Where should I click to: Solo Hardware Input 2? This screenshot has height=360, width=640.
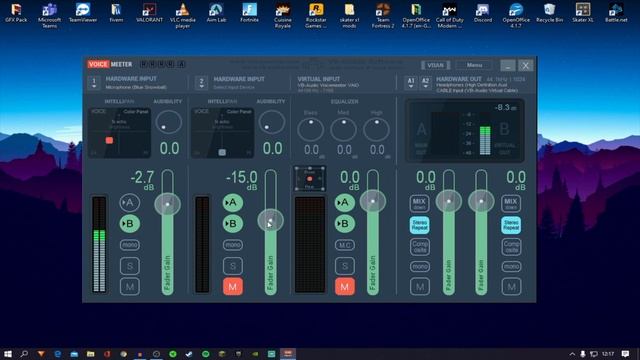233,266
